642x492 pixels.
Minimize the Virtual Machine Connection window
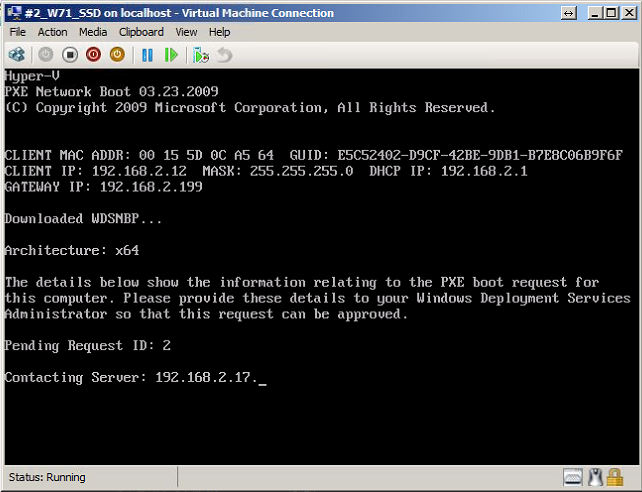(595, 13)
